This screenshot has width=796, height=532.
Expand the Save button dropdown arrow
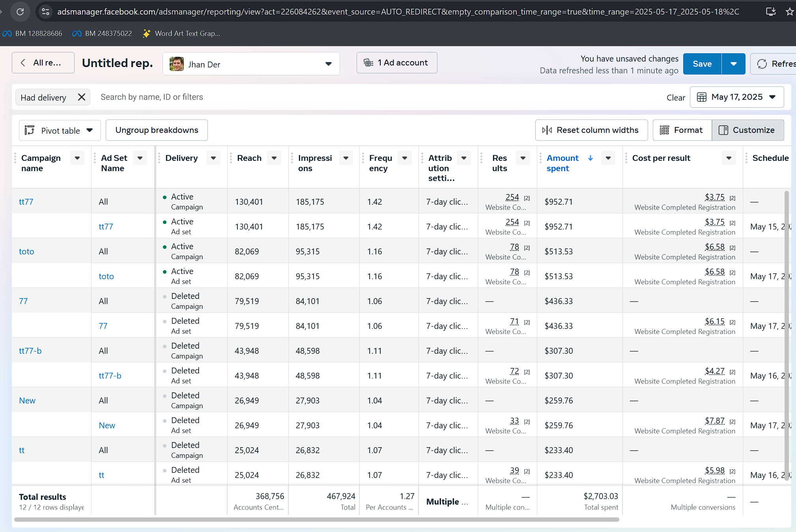pos(733,64)
